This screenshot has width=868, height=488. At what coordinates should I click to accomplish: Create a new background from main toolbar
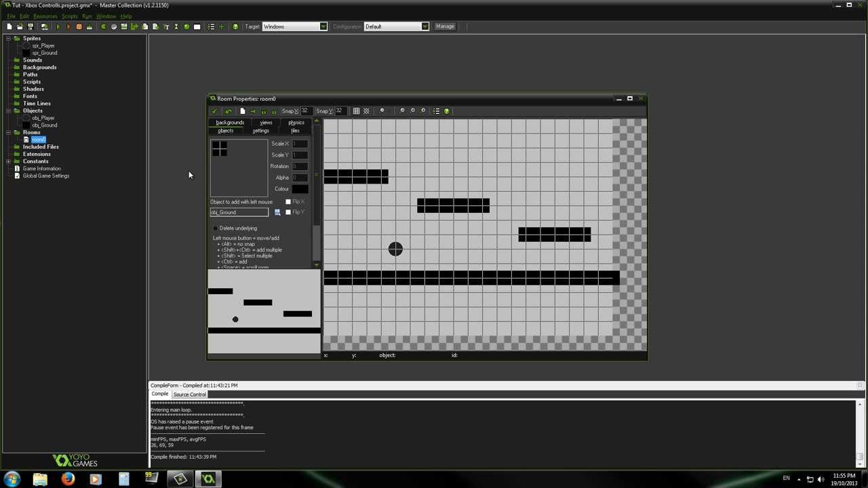124,26
